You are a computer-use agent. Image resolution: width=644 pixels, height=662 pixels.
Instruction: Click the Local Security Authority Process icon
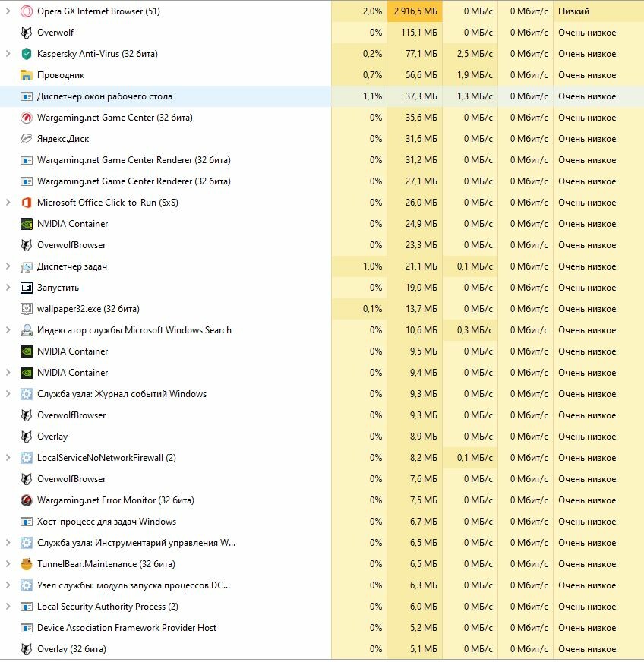tap(26, 607)
